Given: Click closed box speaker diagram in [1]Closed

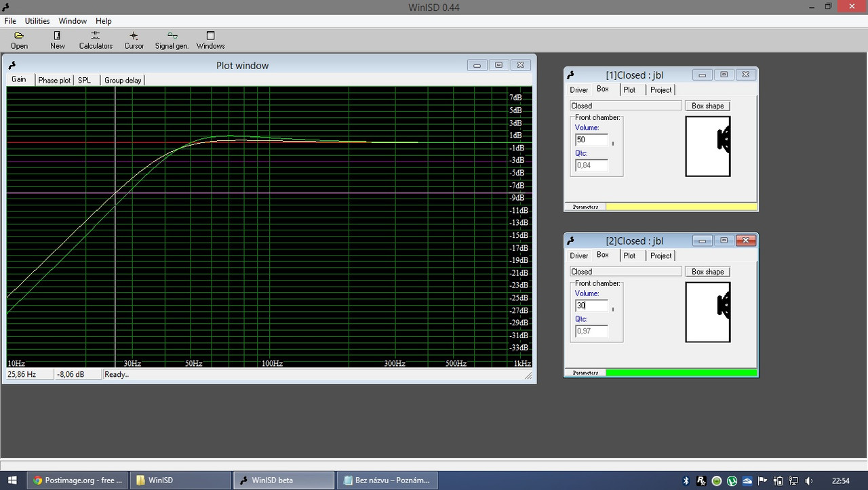Looking at the screenshot, I should 708,146.
